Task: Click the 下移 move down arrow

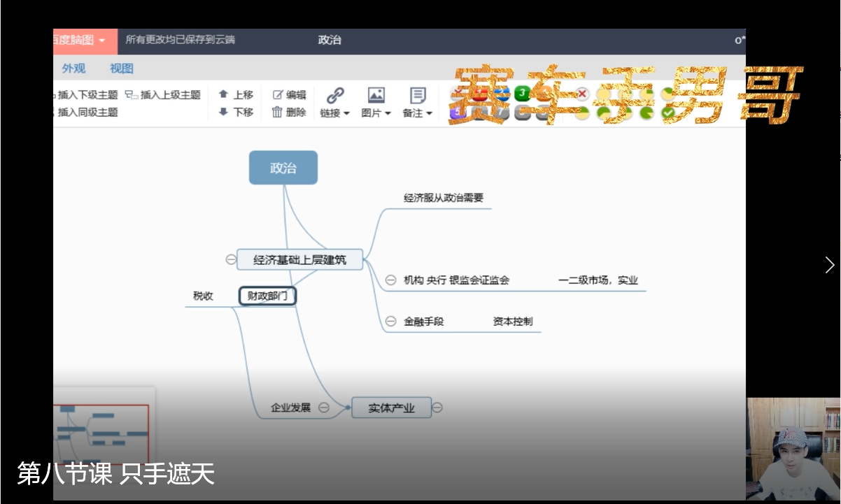Action: (224, 112)
